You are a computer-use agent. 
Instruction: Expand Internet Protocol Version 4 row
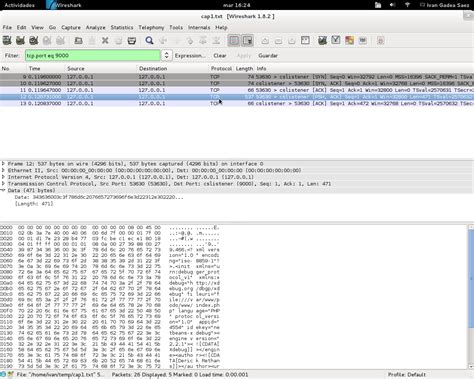pos(3,177)
